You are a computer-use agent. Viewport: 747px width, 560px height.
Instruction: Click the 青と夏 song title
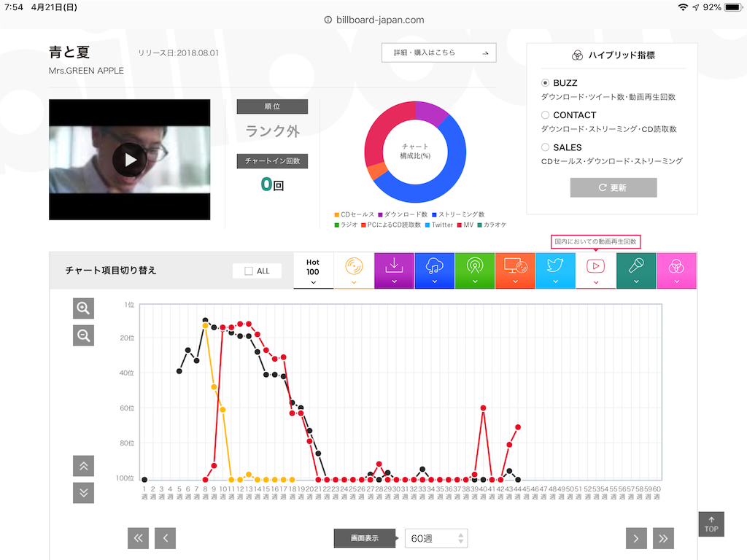coord(69,52)
